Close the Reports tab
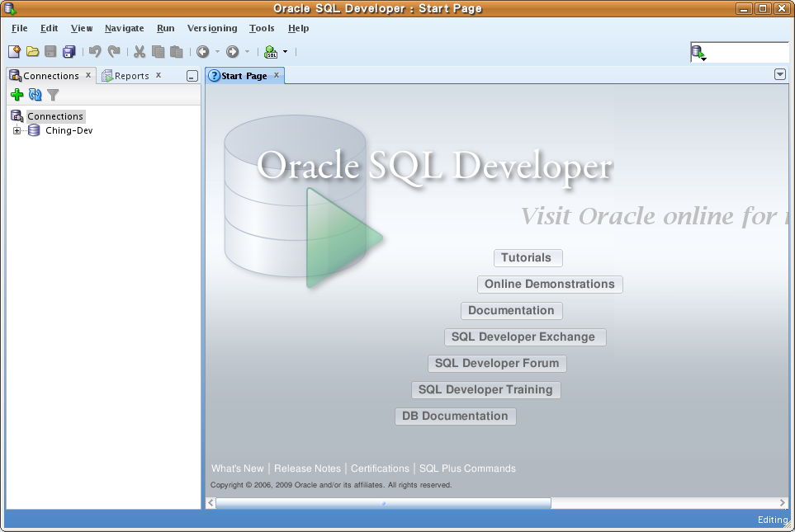The image size is (795, 532). point(159,75)
